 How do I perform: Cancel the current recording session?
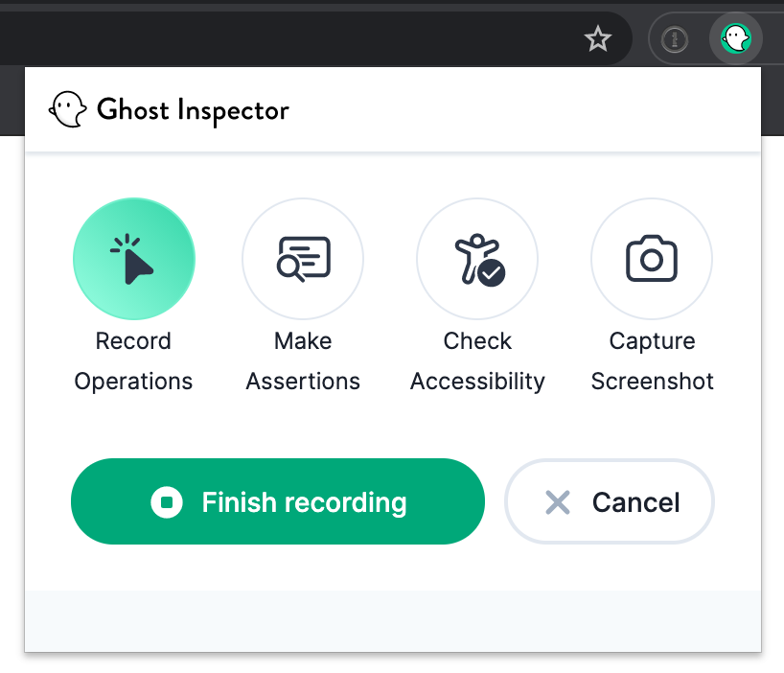(609, 501)
